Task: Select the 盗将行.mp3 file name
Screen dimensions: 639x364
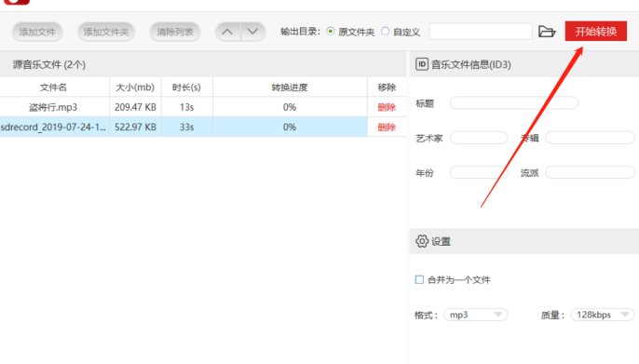Action: point(53,107)
